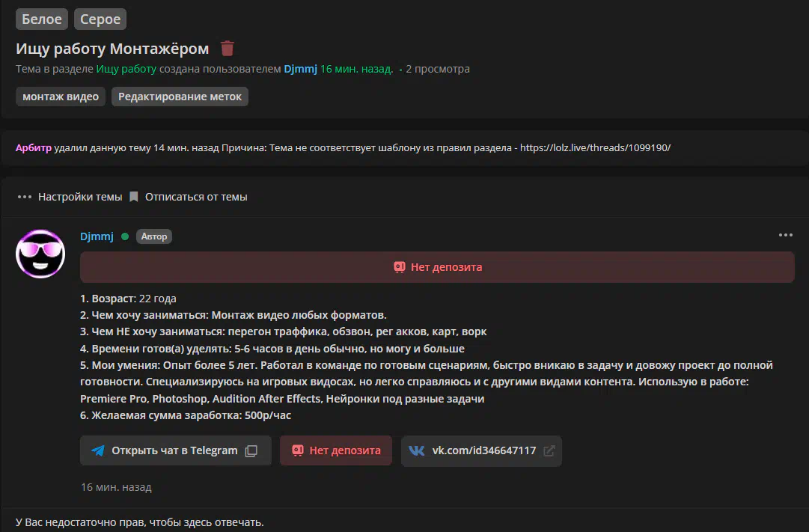
Task: Click Отписаться от темы
Action: point(196,197)
